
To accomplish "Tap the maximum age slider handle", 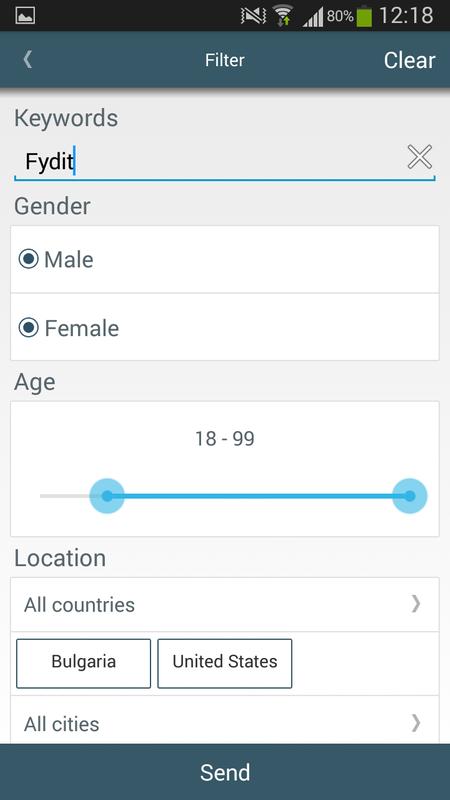I will [410, 496].
